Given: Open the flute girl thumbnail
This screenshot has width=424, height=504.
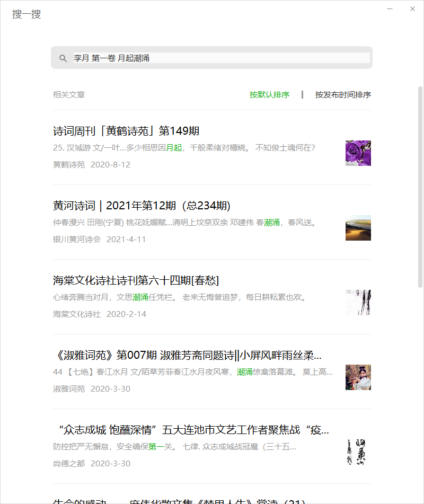Looking at the screenshot, I should [358, 377].
